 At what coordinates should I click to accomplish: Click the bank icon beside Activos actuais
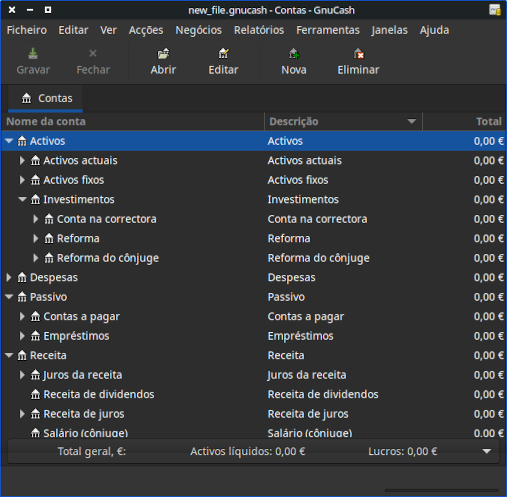click(35, 161)
